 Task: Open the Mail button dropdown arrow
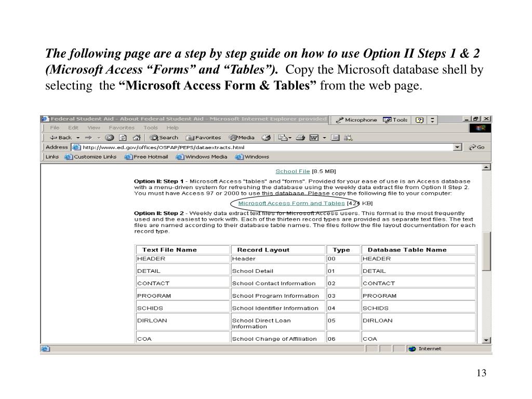point(290,138)
